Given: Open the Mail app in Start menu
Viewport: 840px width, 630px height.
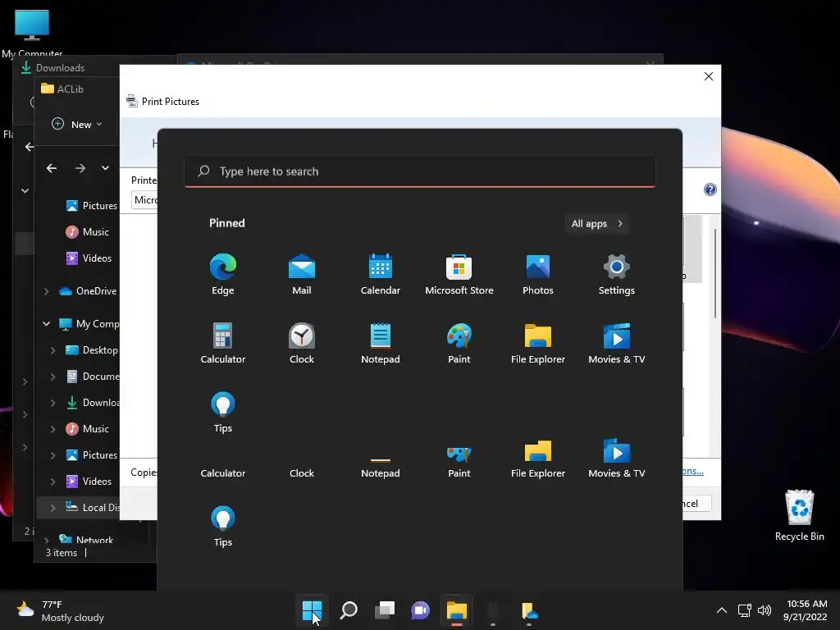Looking at the screenshot, I should coord(302,274).
